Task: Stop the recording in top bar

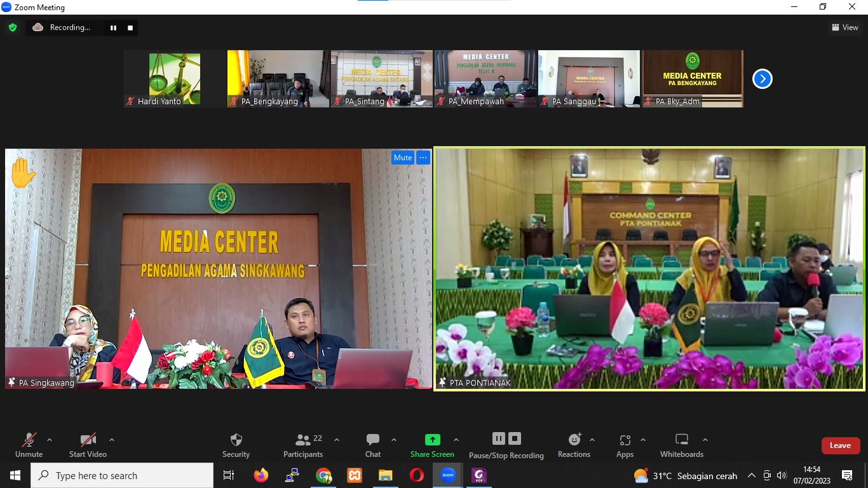Action: (130, 27)
